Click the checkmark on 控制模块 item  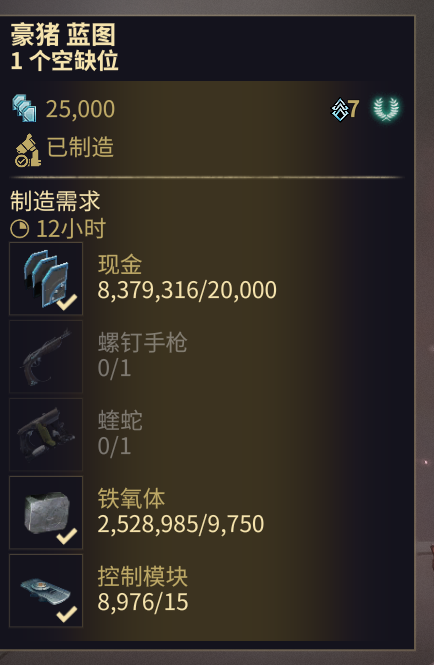tap(67, 614)
